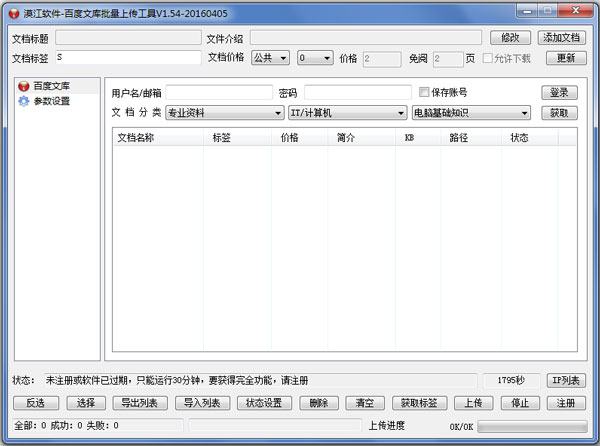Viewport: 600px width, 446px height.
Task: Expand the 专业资料 category dropdown
Action: [x=224, y=113]
